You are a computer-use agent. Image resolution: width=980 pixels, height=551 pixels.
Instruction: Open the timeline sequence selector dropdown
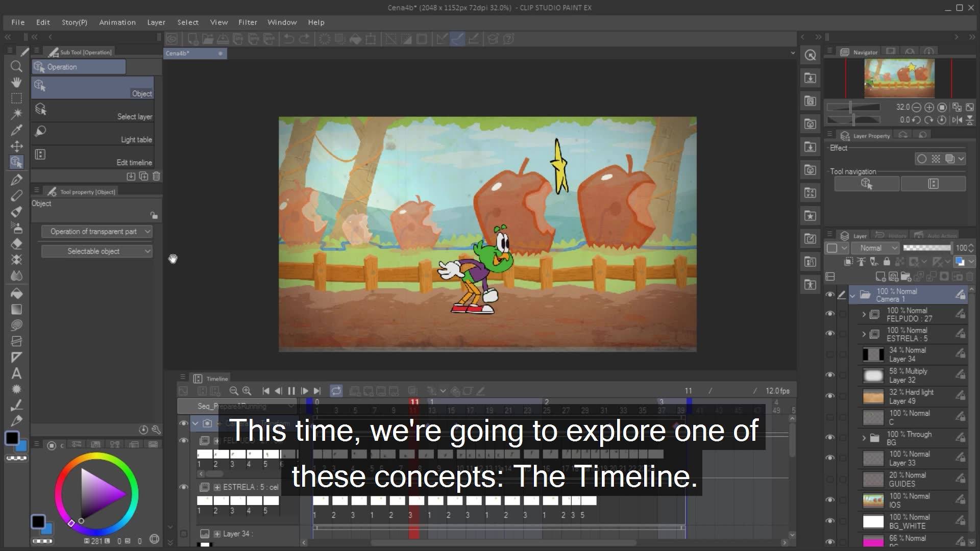coord(237,406)
